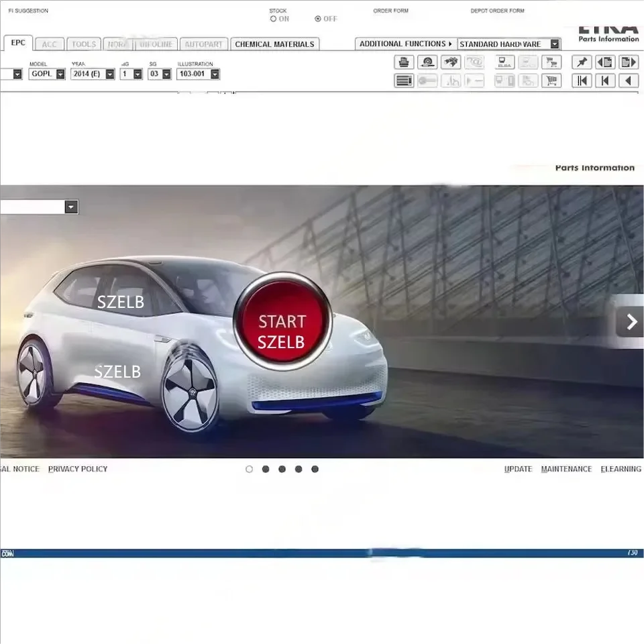Screen dimensions: 644x644
Task: Jump to first with double-bar arrow
Action: point(582,81)
